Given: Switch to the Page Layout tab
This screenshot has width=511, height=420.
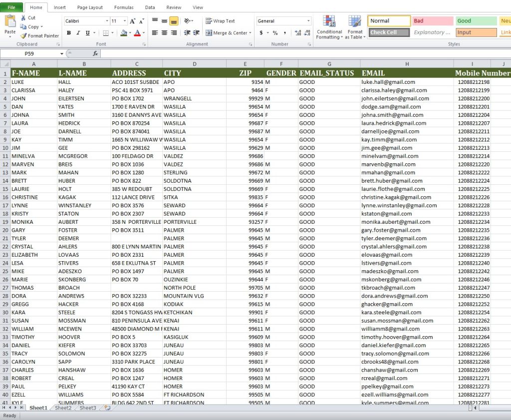Looking at the screenshot, I should point(90,7).
